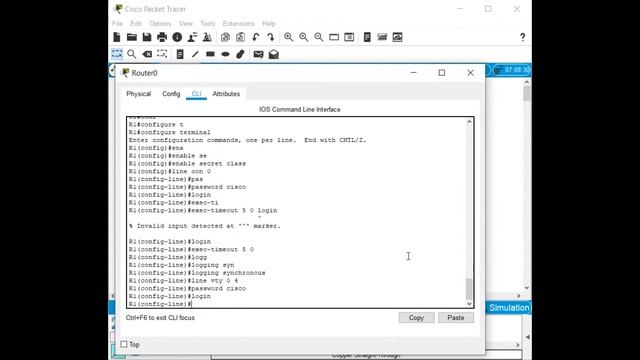
Task: Select the CLI tab
Action: (196, 93)
